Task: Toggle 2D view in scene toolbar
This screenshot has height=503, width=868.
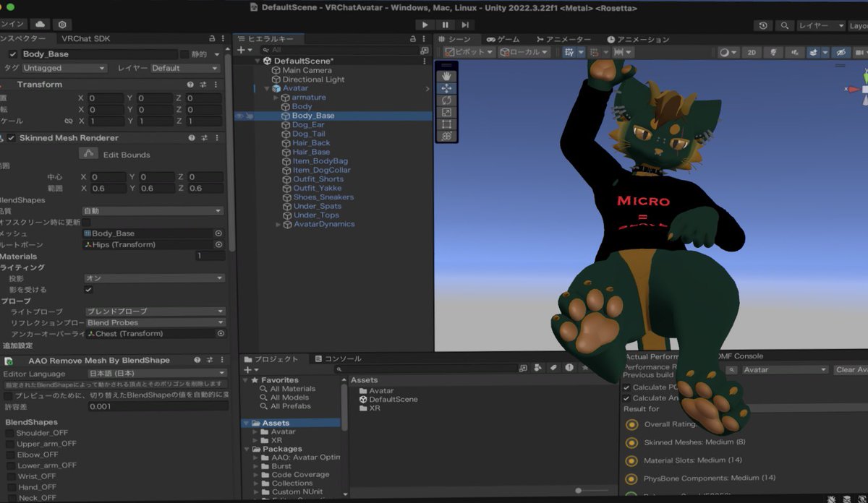Action: point(752,53)
